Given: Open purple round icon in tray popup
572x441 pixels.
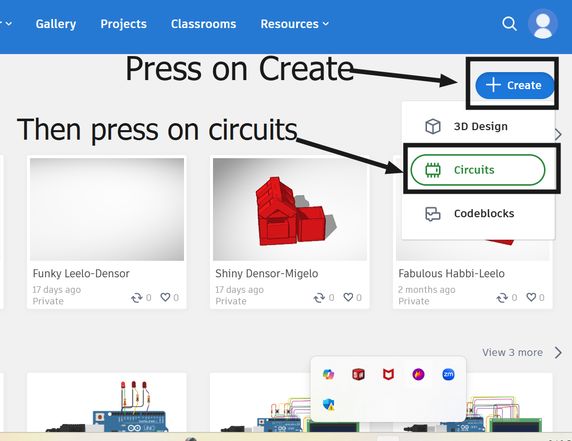Looking at the screenshot, I should coord(418,374).
